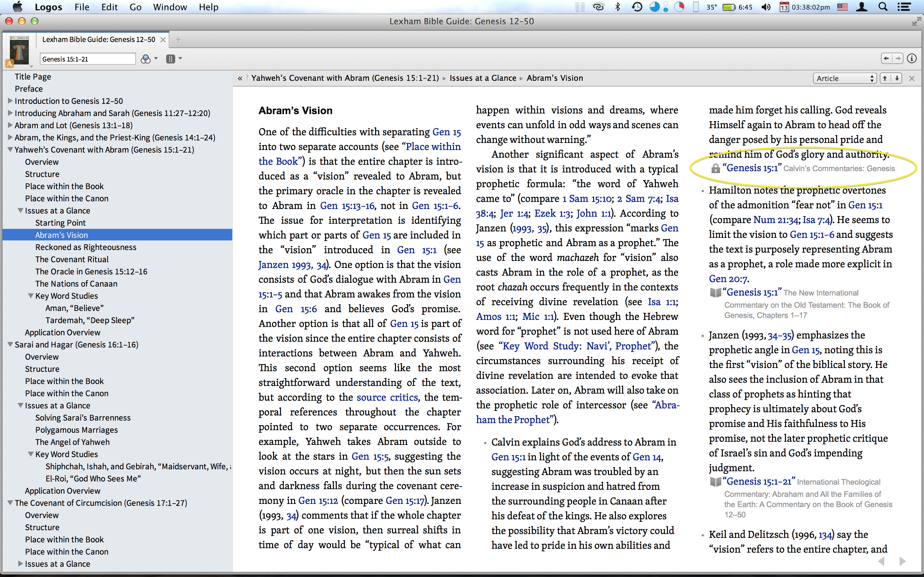This screenshot has height=577, width=924.
Task: Close the locator bar with X
Action: tap(912, 78)
